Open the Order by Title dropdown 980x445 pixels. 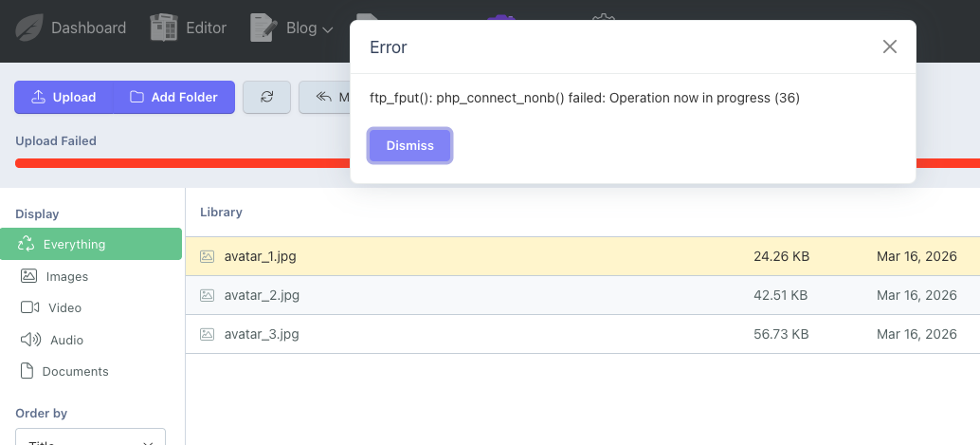coord(90,438)
